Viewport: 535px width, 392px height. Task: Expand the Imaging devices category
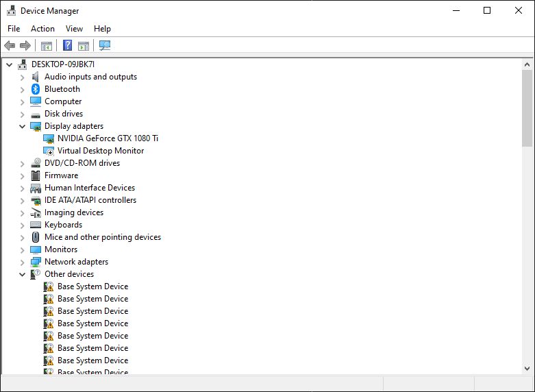pyautogui.click(x=22, y=213)
